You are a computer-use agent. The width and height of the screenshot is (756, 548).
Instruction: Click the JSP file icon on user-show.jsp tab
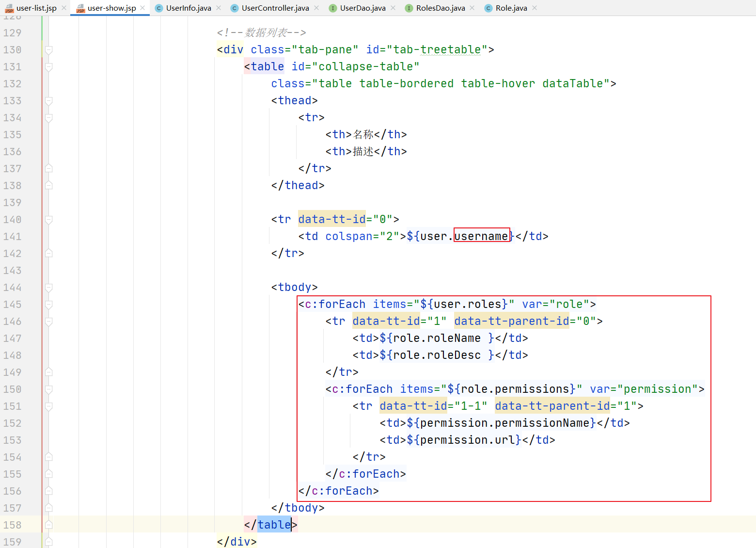coord(80,8)
